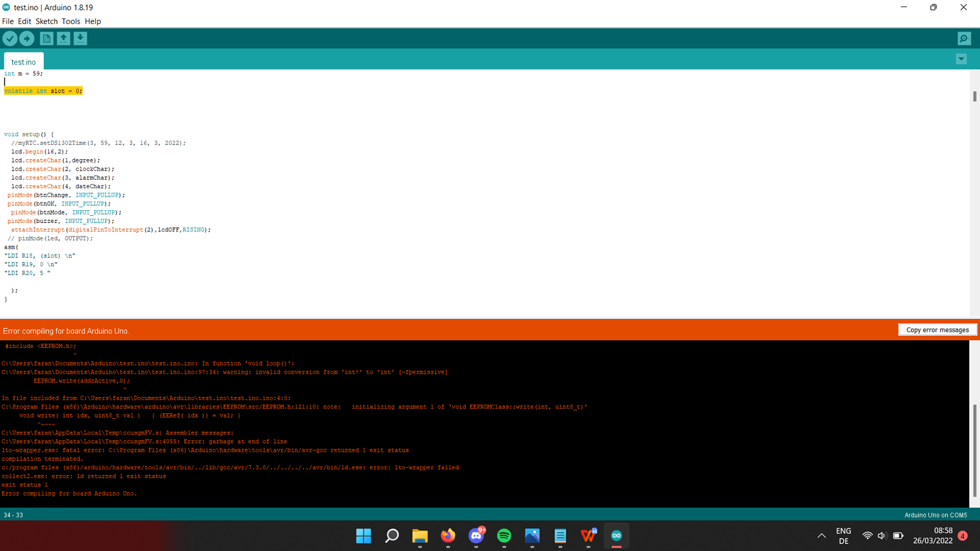
Task: Click the 'asm(' line in the editor
Action: [11, 247]
